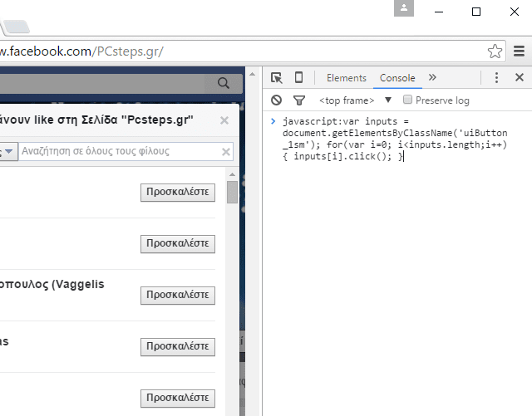Open the friend filter dropdown arrow
Viewport: 532px width, 416px height.
[9, 151]
